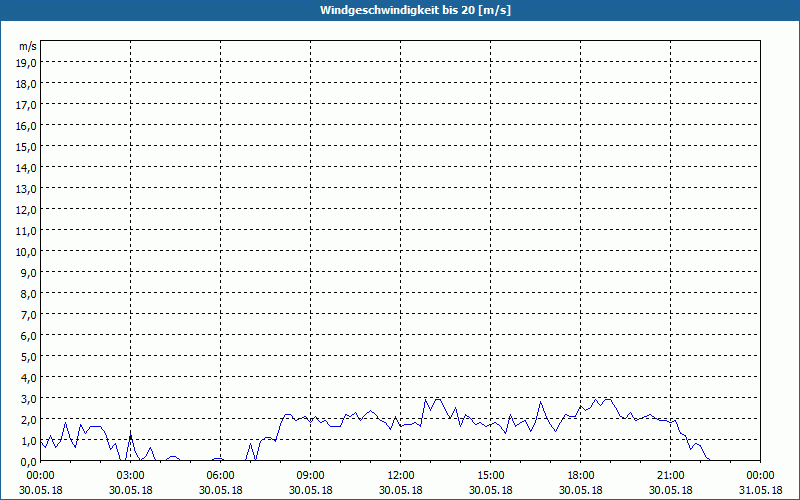Select the 7,0 y-axis value
This screenshot has height=500, width=800.
click(30, 315)
